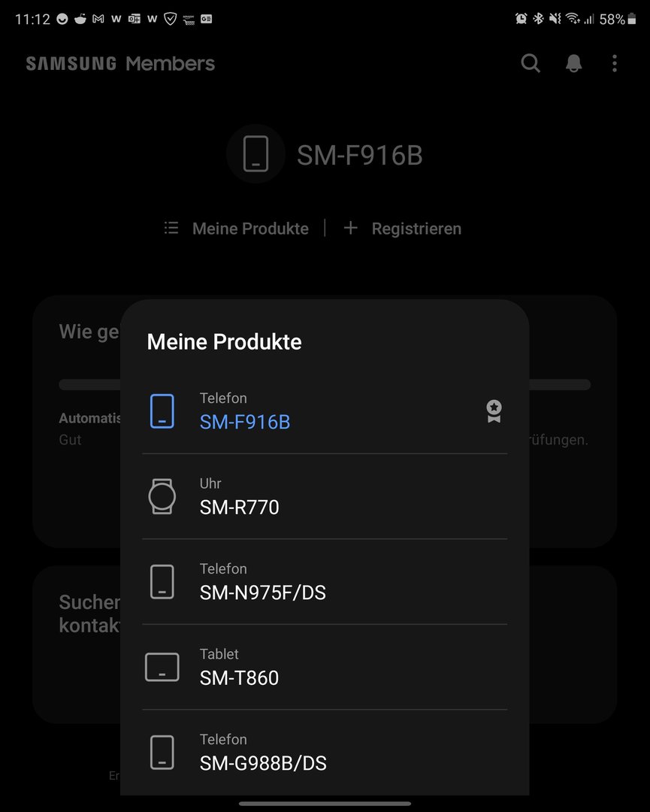Tap the tablet icon for SM-T860
650x812 pixels.
pyautogui.click(x=162, y=667)
